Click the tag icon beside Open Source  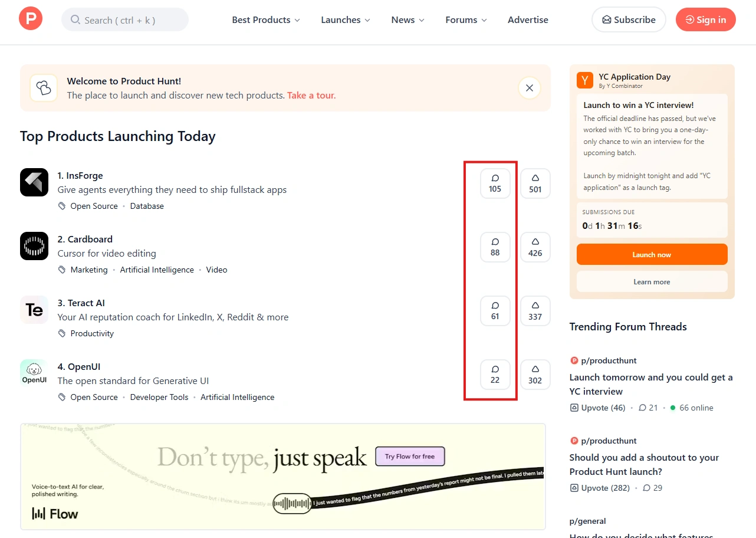point(61,206)
